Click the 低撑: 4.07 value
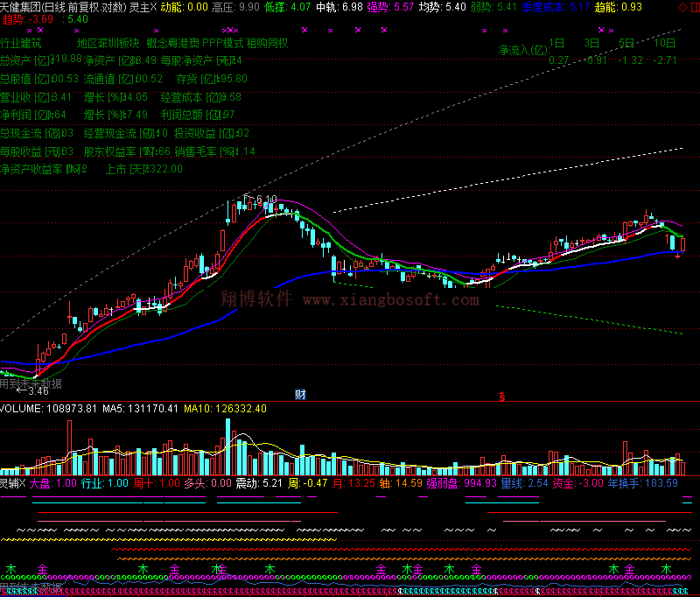Screen dimensions: 700x597 click(x=288, y=7)
